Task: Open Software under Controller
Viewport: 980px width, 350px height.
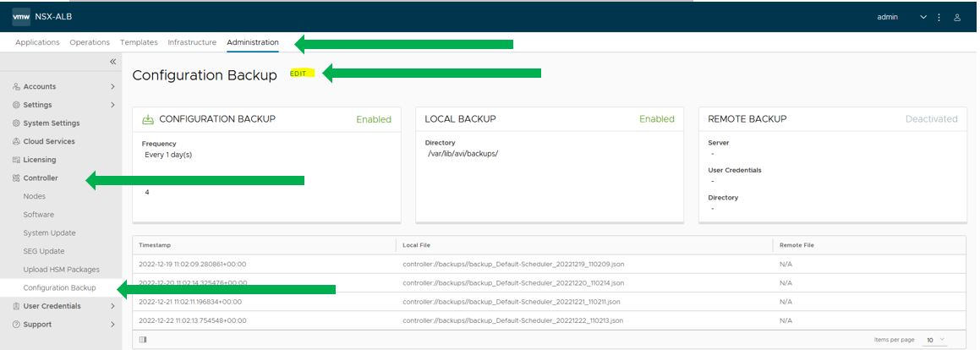Action: [39, 215]
